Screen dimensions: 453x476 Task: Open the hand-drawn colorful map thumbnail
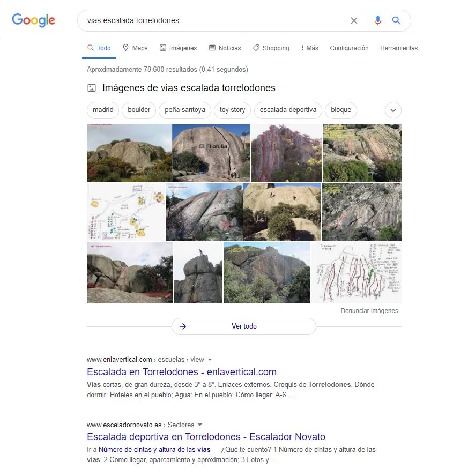[125, 212]
